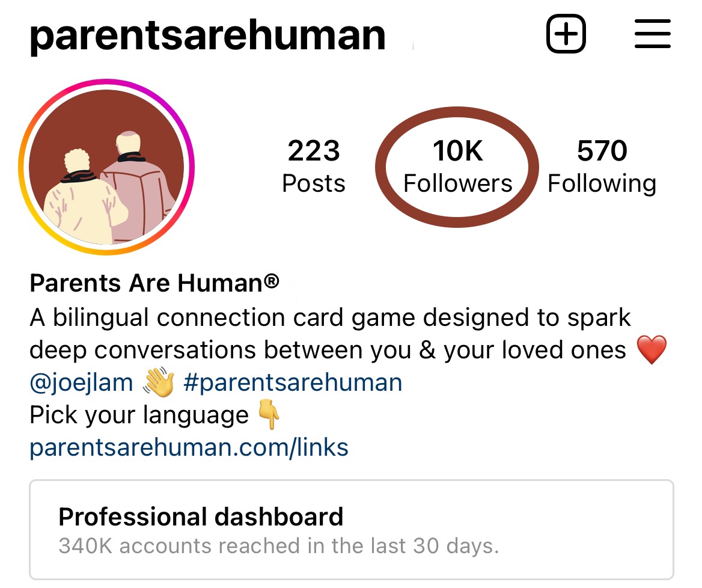702x588 pixels.
Task: Open the 223 Posts count
Action: (x=313, y=166)
